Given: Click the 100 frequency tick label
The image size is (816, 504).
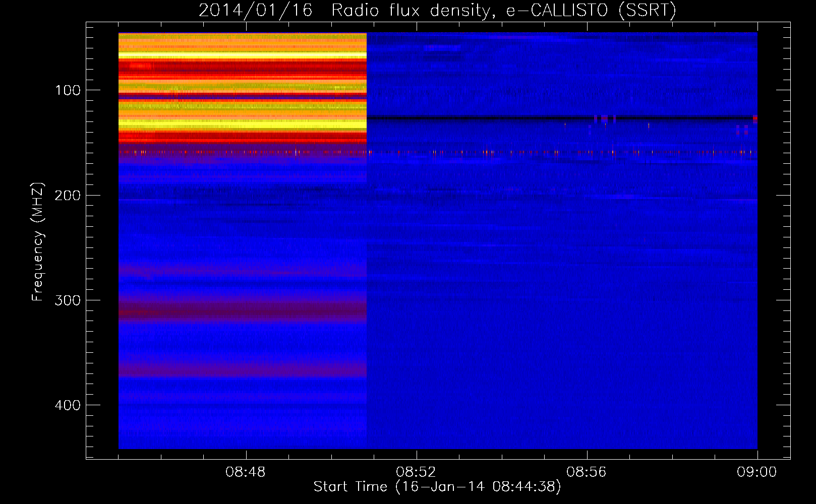Looking at the screenshot, I should (x=68, y=90).
